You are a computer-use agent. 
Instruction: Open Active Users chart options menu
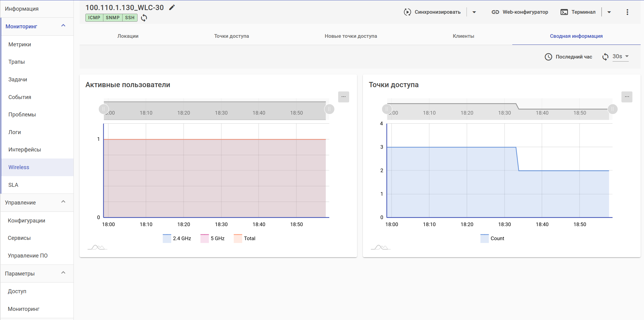pyautogui.click(x=343, y=97)
